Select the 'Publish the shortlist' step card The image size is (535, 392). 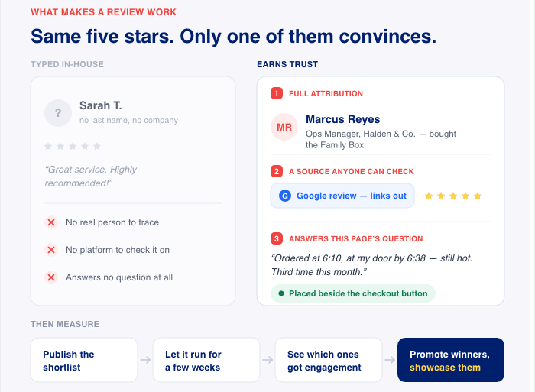(84, 360)
